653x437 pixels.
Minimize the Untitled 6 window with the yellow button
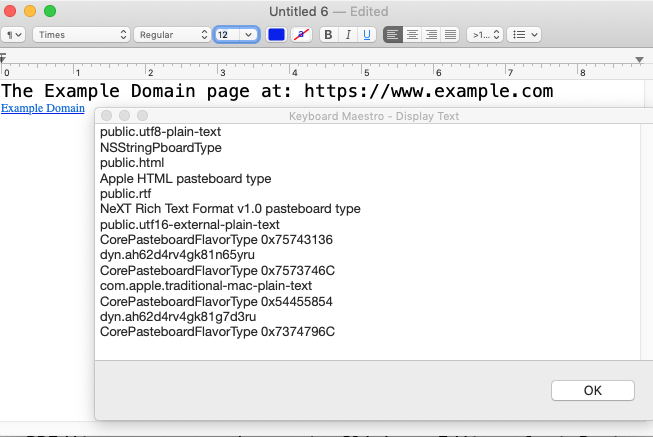(x=30, y=11)
